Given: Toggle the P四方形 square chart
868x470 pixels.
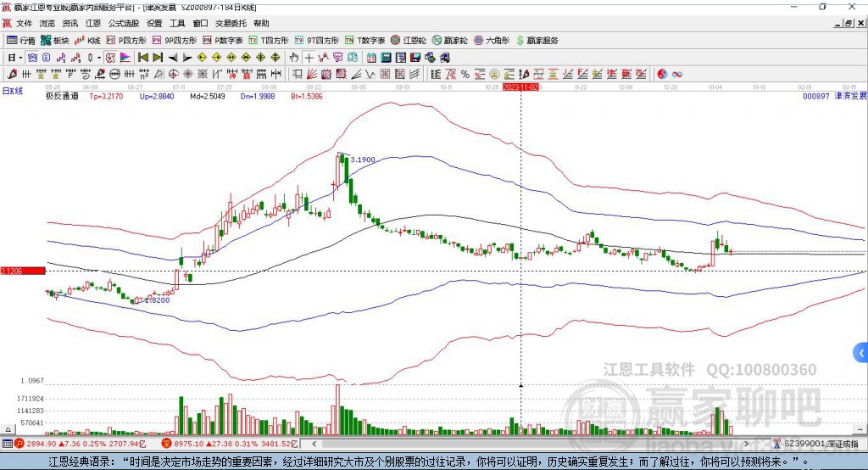Looking at the screenshot, I should tap(127, 41).
